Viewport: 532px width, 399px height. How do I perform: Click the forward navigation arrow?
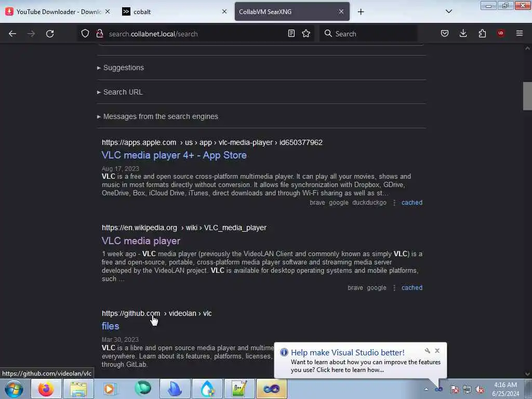31,34
